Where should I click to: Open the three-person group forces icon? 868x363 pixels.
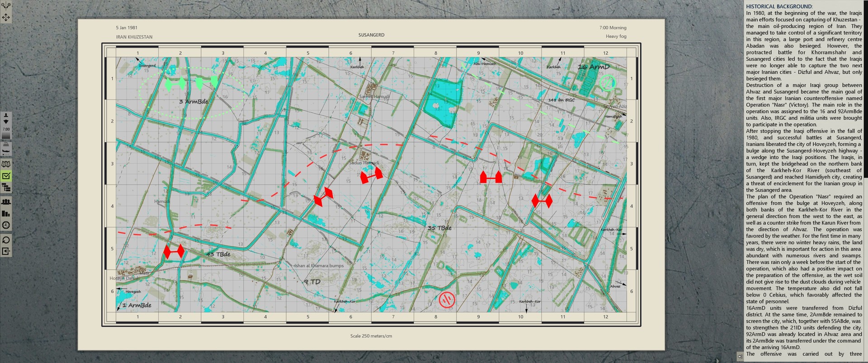click(x=6, y=202)
